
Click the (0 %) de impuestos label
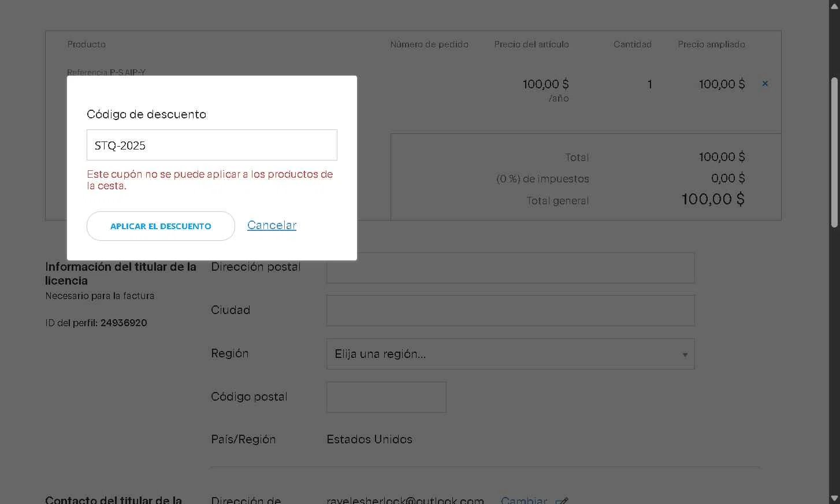[542, 179]
